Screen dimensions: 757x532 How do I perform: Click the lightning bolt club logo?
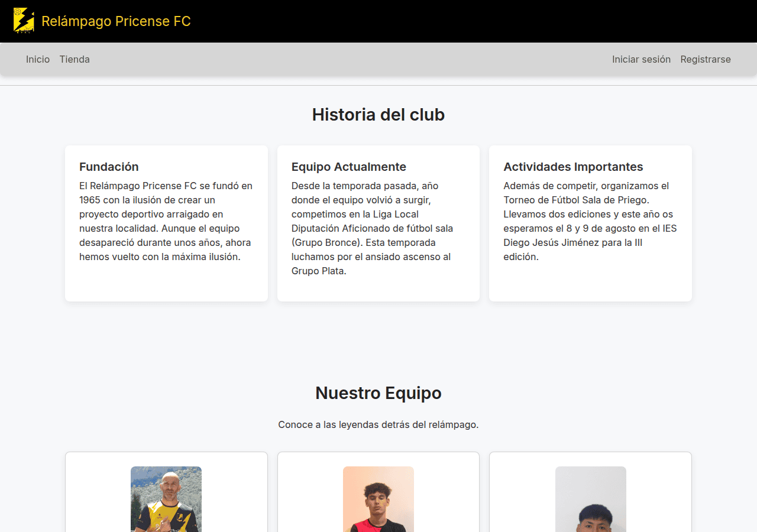(24, 21)
